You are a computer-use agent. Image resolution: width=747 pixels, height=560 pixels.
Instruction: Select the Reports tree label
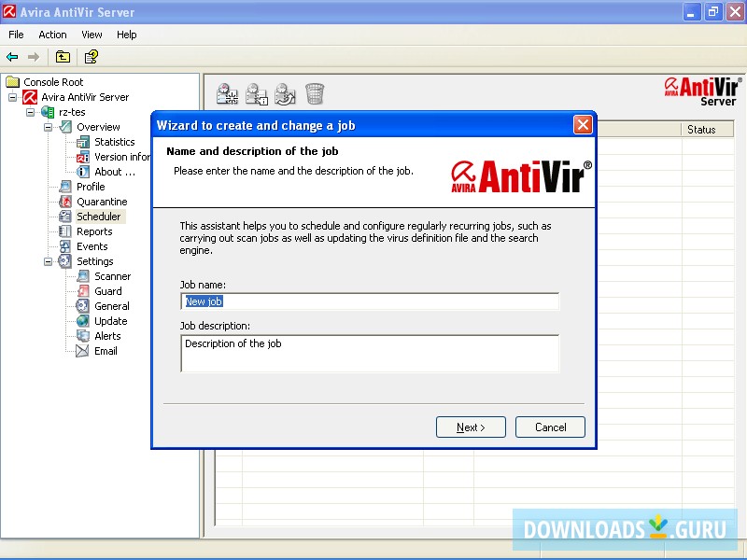point(94,231)
